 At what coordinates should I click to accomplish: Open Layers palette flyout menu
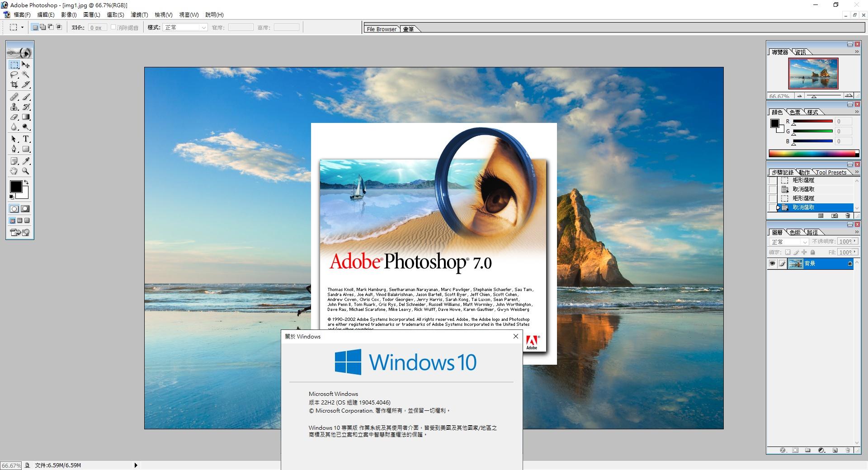click(x=856, y=232)
